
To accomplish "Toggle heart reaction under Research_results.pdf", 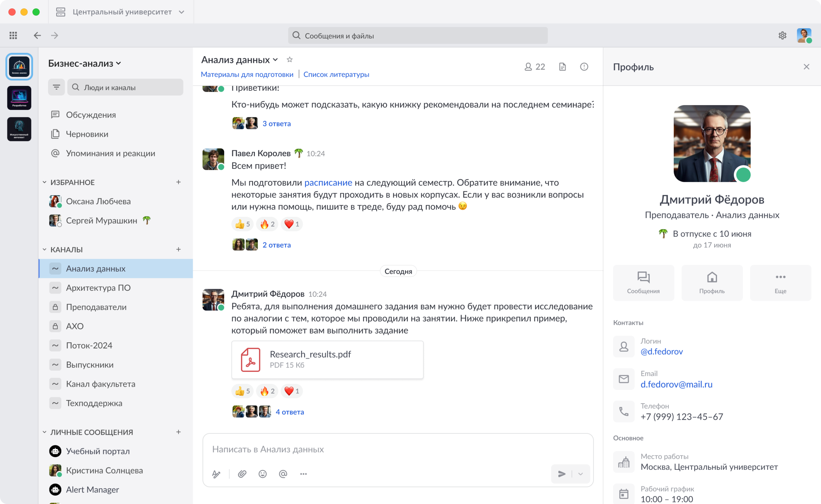I will click(292, 391).
